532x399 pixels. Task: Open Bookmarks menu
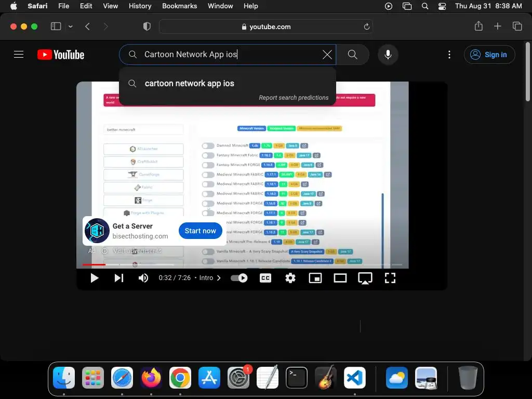click(179, 6)
